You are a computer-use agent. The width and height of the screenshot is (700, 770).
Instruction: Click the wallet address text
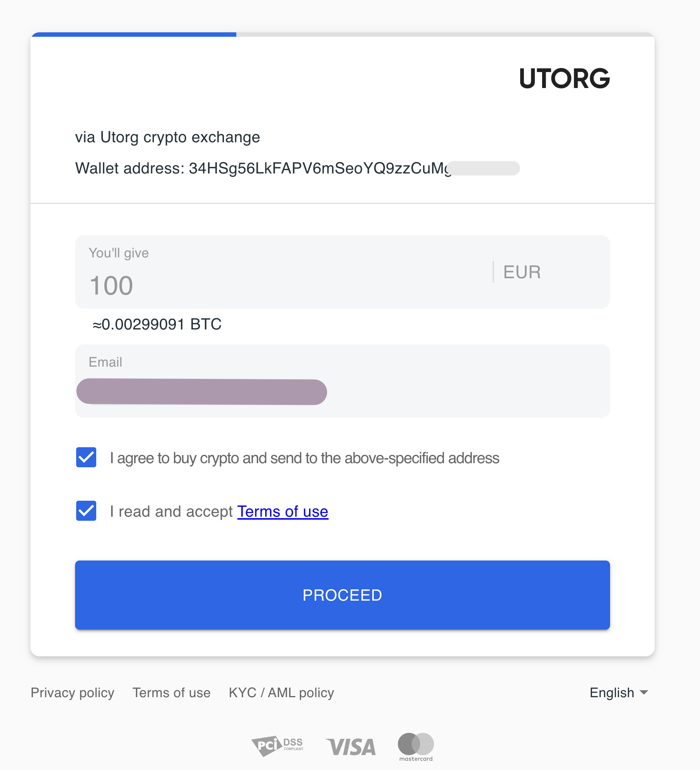[263, 168]
